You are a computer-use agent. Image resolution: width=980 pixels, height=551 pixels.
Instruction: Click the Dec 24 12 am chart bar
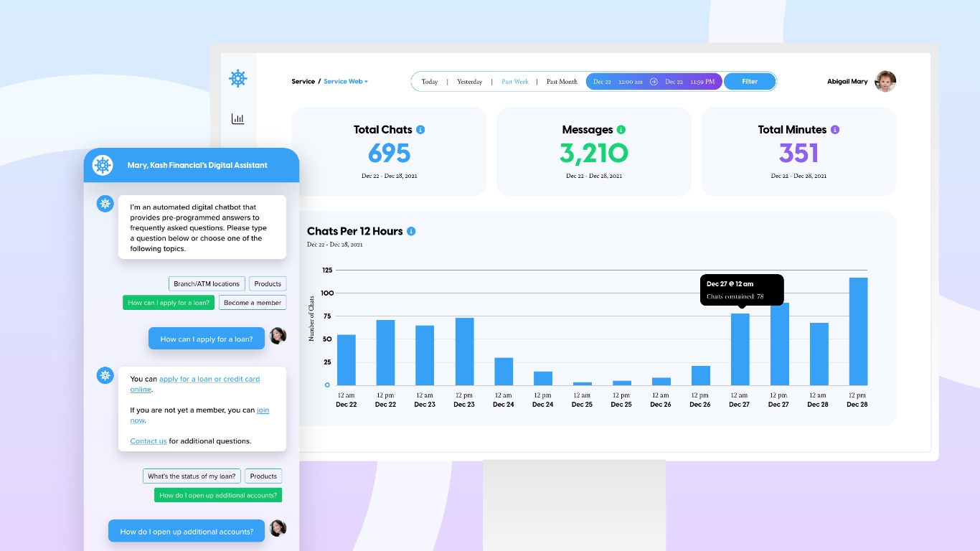tap(504, 372)
